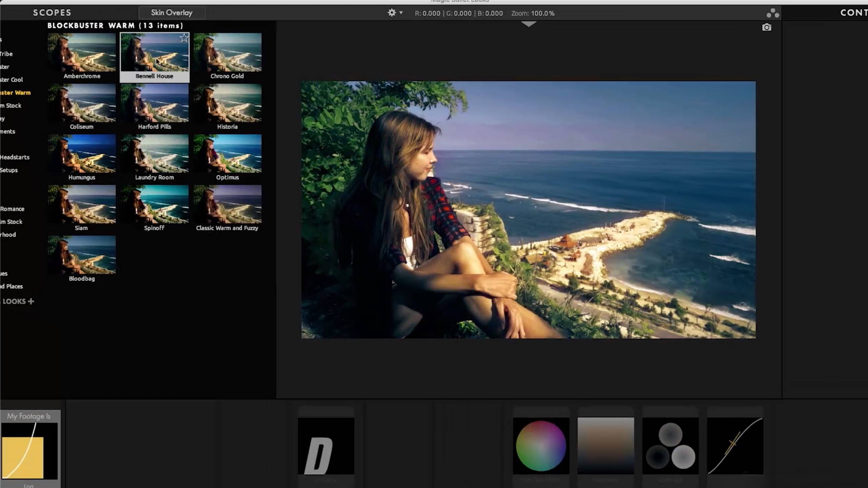Open dropdown arrow next to gear
This screenshot has width=868, height=488.
pyautogui.click(x=401, y=13)
